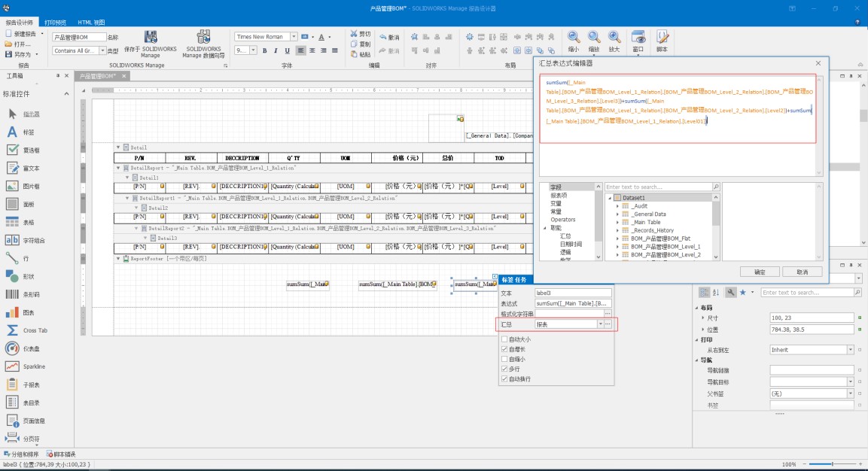Uncheck the 自动换行 checkbox

point(504,379)
